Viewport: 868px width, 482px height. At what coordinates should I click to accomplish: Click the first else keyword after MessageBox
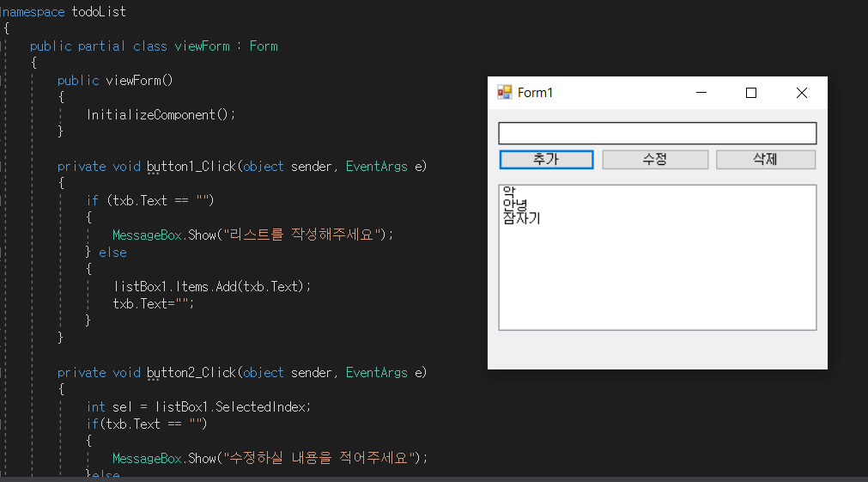click(113, 252)
